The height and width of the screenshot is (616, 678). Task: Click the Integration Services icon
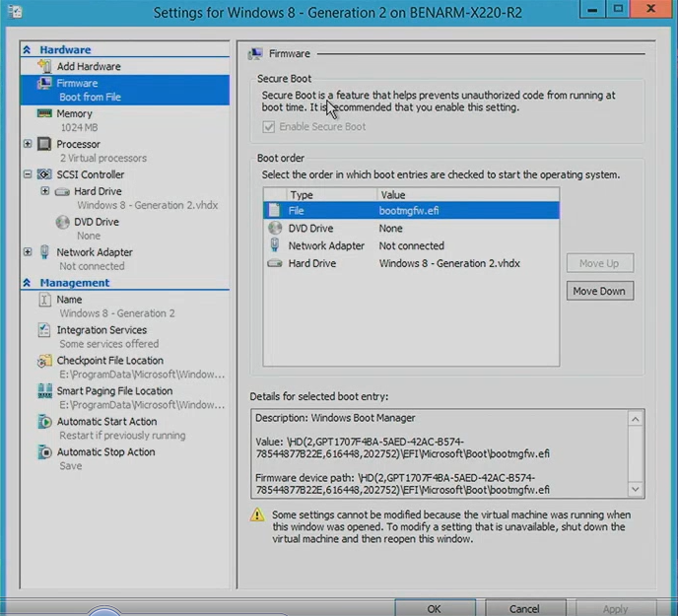click(x=43, y=329)
